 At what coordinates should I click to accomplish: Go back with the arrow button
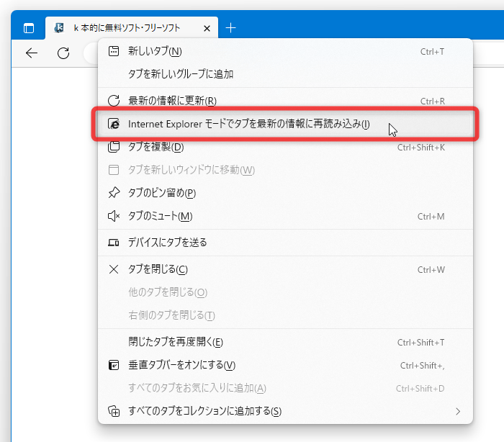tap(32, 53)
